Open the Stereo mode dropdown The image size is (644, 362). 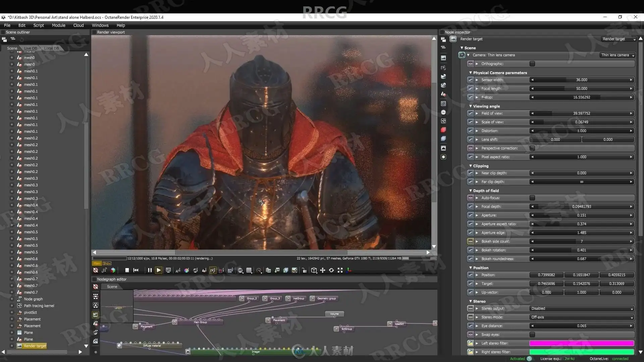tap(582, 317)
